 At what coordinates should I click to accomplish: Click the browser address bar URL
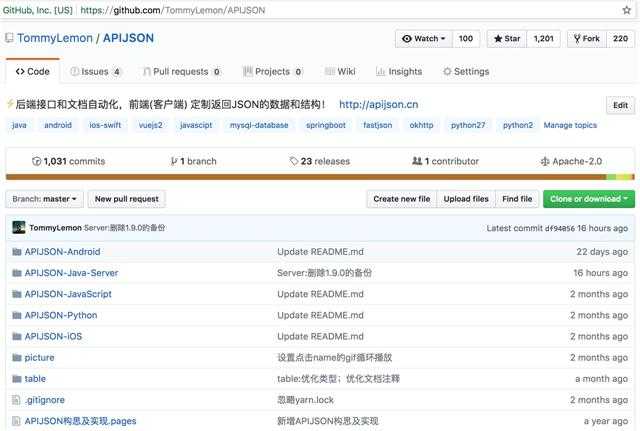click(x=173, y=10)
